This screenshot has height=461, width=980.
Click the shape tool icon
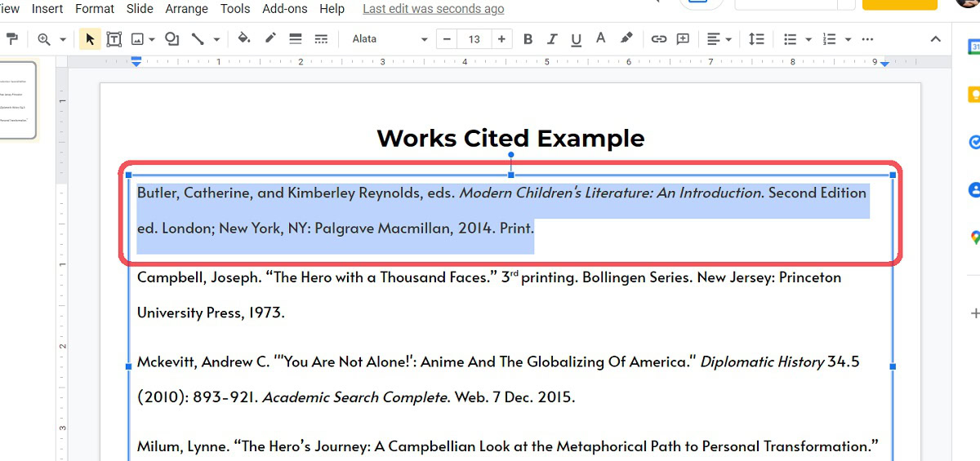coord(171,39)
